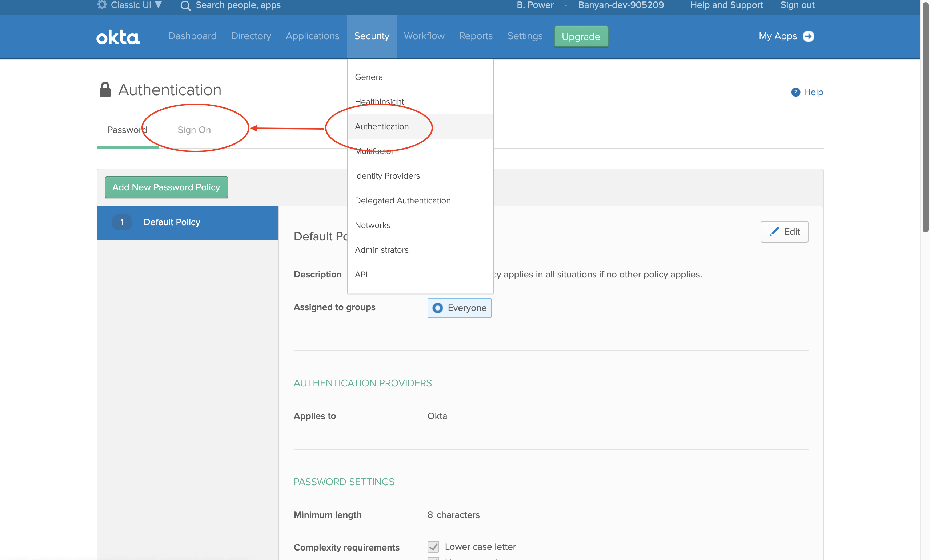Viewport: 930px width, 560px height.
Task: Expand the Classic UI dropdown arrow
Action: point(159,5)
